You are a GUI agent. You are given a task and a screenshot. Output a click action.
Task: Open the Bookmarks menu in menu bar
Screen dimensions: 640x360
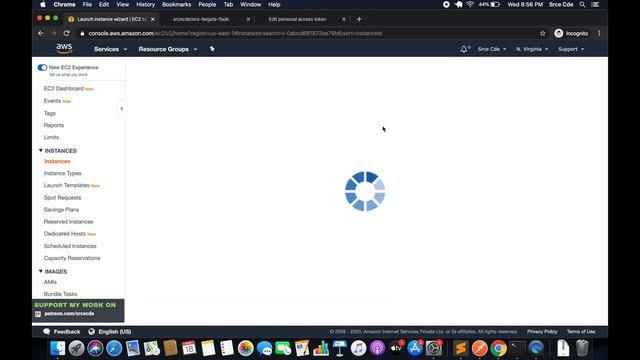point(176,4)
